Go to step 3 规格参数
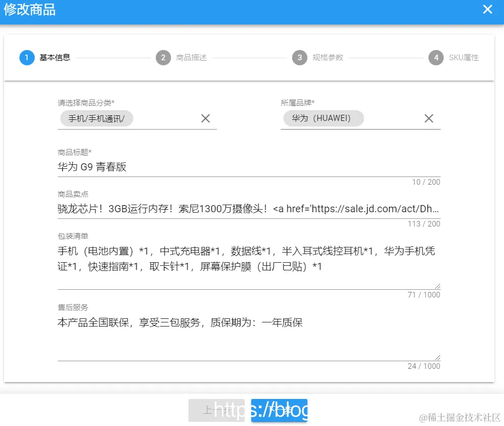 [318, 58]
